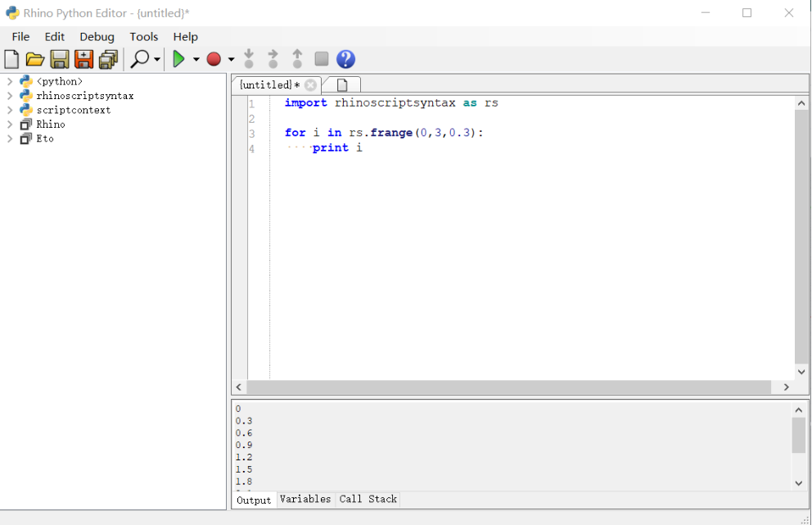812x525 pixels.
Task: Click the 'for i in rs.frange' code line
Action: pos(384,133)
